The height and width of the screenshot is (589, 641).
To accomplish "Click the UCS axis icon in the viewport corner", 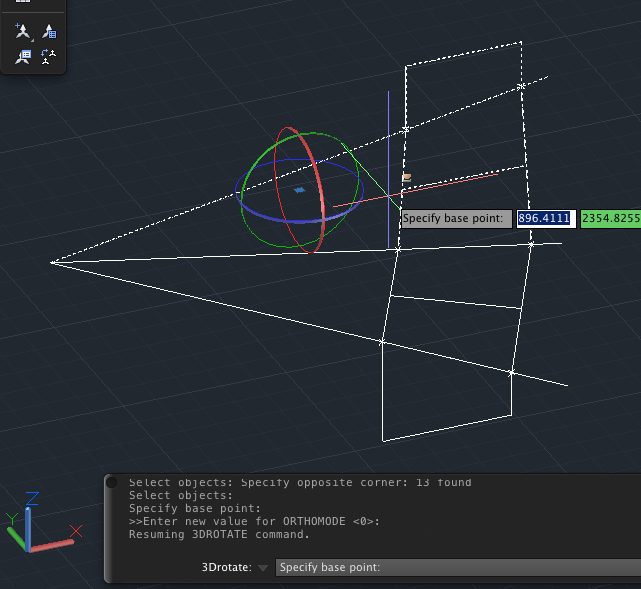I will click(44, 523).
